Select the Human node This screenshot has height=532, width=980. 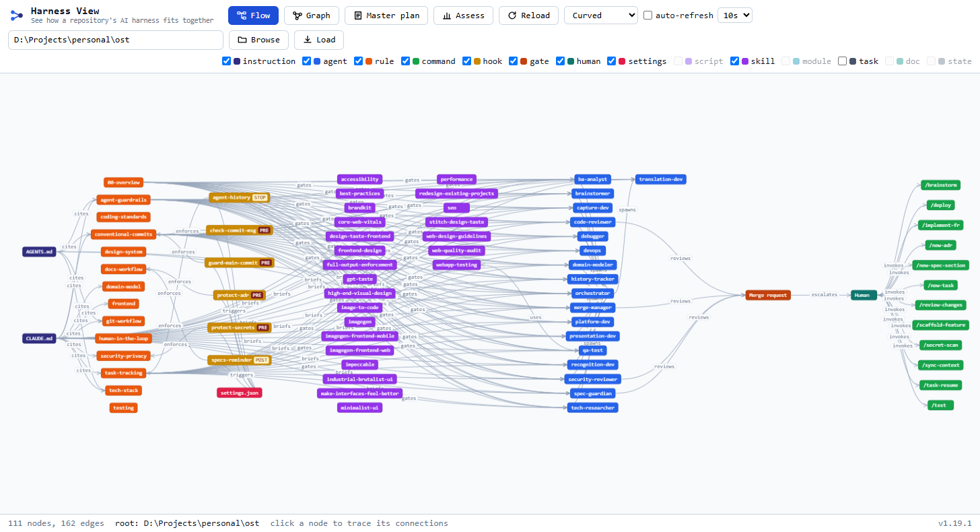864,295
